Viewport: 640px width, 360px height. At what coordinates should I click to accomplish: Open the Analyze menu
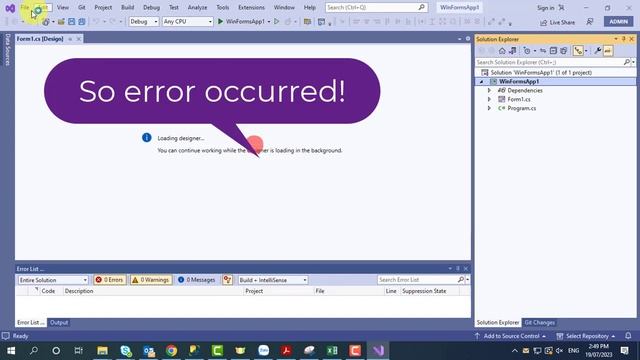(197, 7)
